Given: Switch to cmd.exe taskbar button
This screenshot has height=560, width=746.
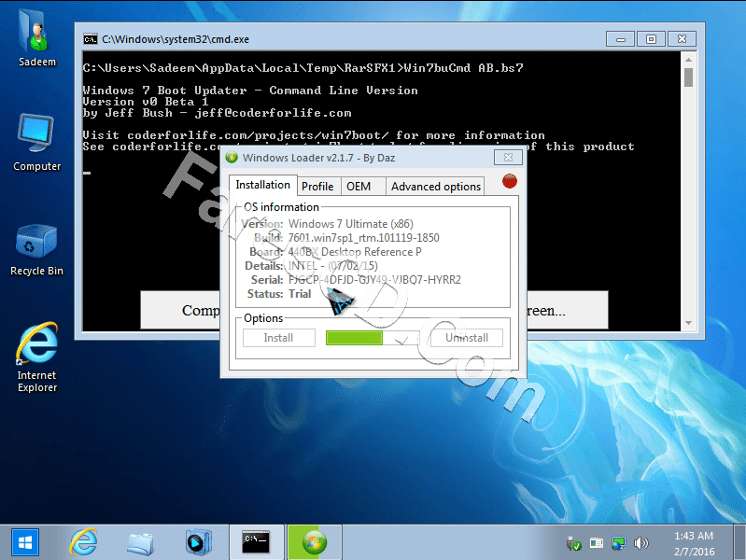Looking at the screenshot, I should tap(257, 542).
